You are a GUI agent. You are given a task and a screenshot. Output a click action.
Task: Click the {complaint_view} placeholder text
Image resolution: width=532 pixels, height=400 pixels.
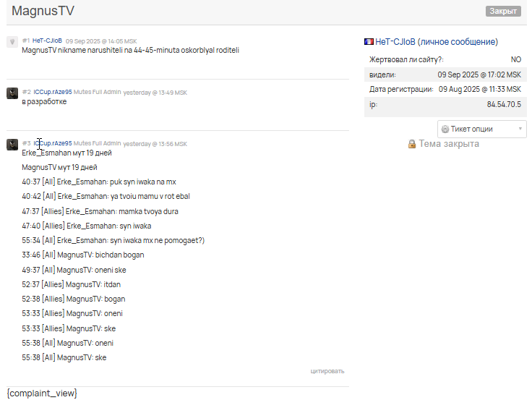pos(42,393)
